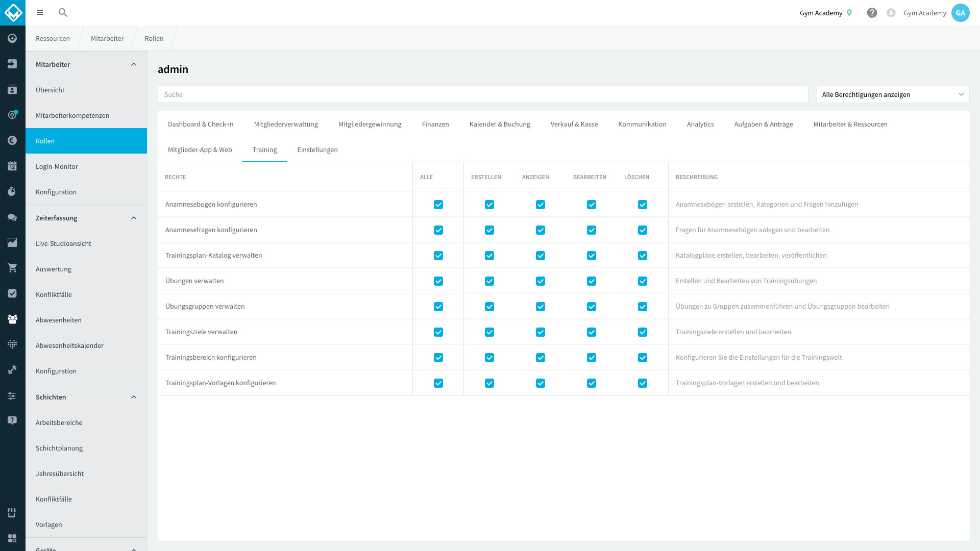Open the sliders settings sidebar icon
Viewport: 980px width, 551px height.
click(12, 396)
